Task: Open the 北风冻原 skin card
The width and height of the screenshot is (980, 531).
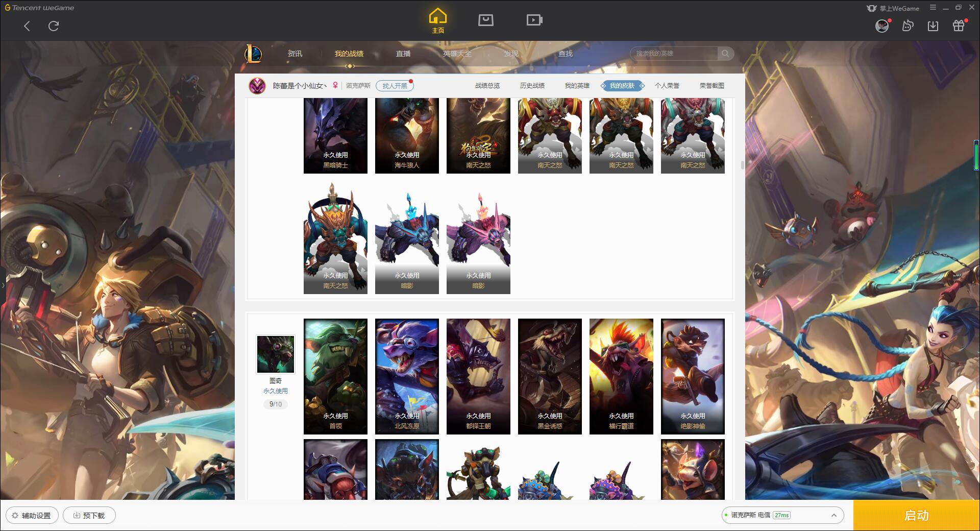Action: click(x=407, y=377)
